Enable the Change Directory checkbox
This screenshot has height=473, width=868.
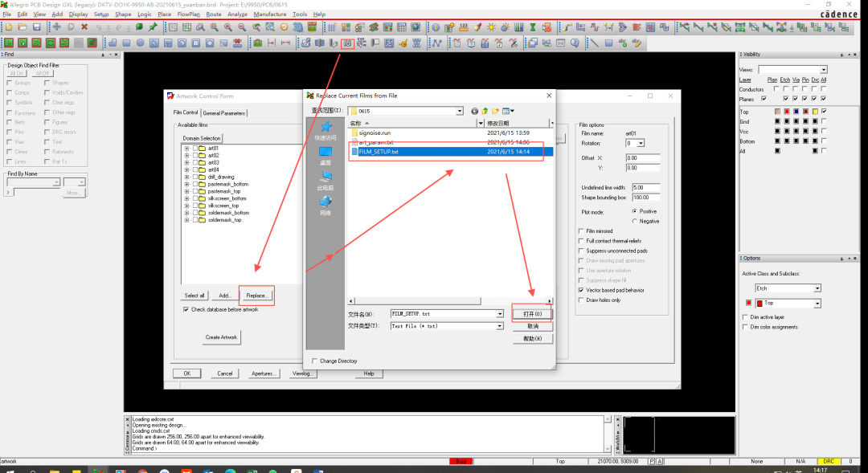pyautogui.click(x=314, y=361)
